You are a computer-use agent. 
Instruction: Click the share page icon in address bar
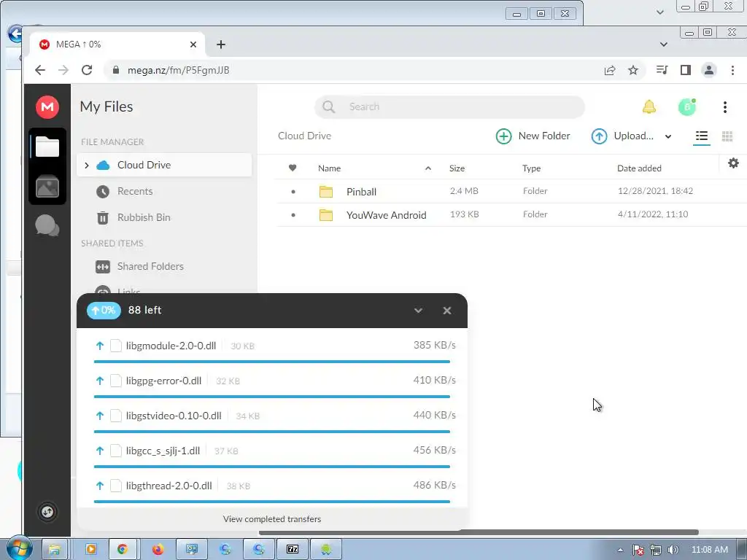click(610, 70)
